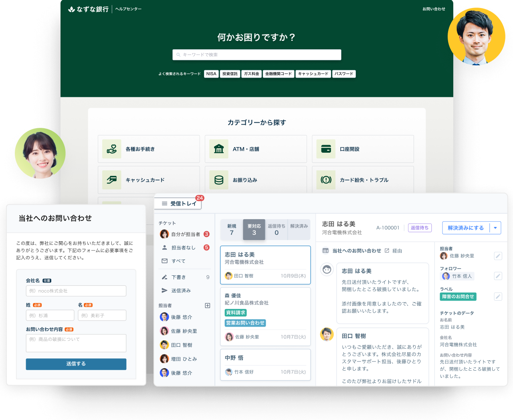513x420 pixels.
Task: Switch to the 返信待ち 0 tab
Action: pyautogui.click(x=277, y=229)
